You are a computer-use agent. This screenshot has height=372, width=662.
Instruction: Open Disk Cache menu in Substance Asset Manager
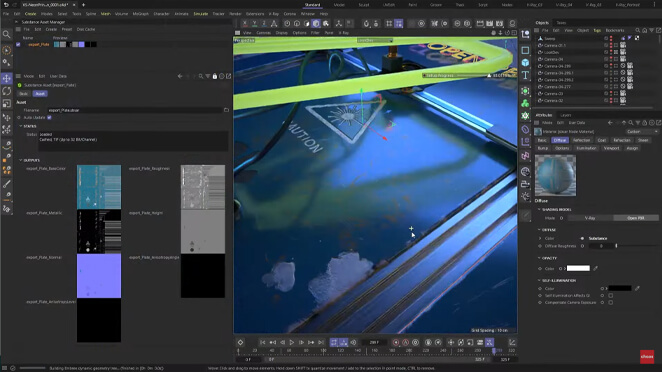point(86,30)
